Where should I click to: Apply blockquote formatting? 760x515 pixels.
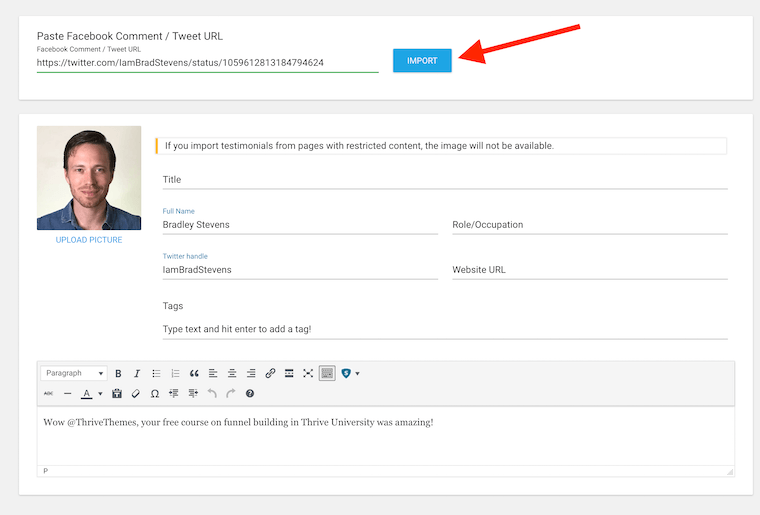pos(194,374)
